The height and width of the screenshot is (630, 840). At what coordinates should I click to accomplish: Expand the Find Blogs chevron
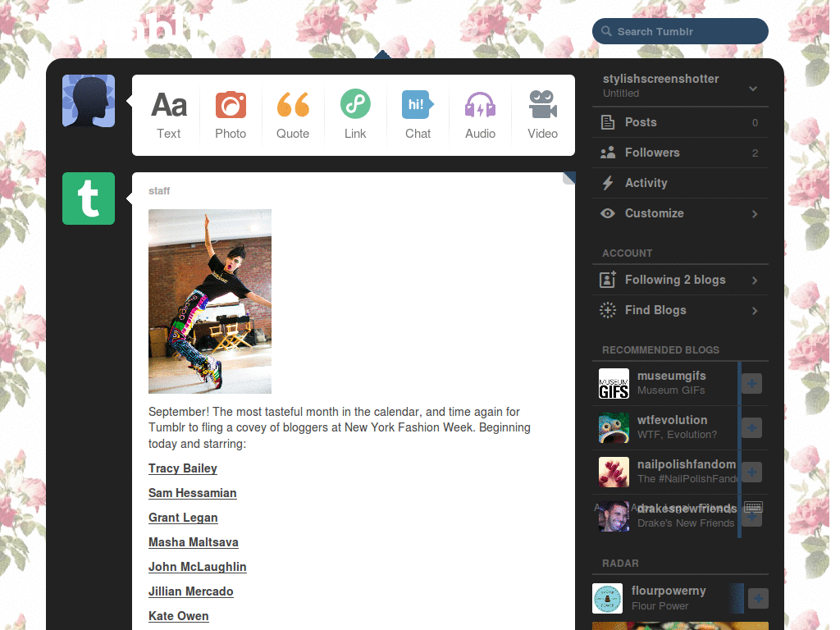[755, 311]
